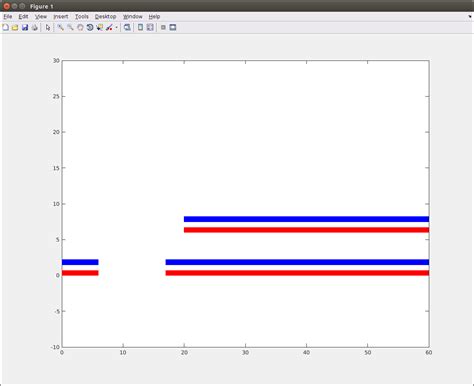
Task: Expand the toolbar overflow arrow at far right
Action: (x=470, y=16)
